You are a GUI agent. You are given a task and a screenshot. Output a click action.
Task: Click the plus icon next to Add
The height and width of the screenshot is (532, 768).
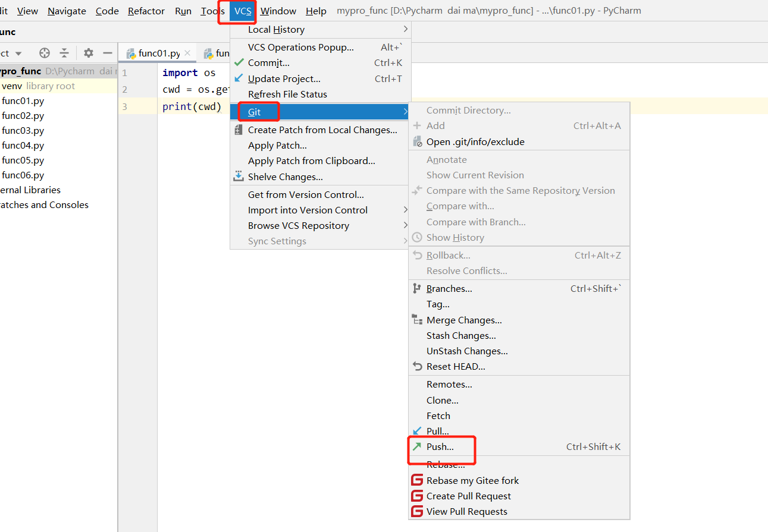[x=417, y=125]
